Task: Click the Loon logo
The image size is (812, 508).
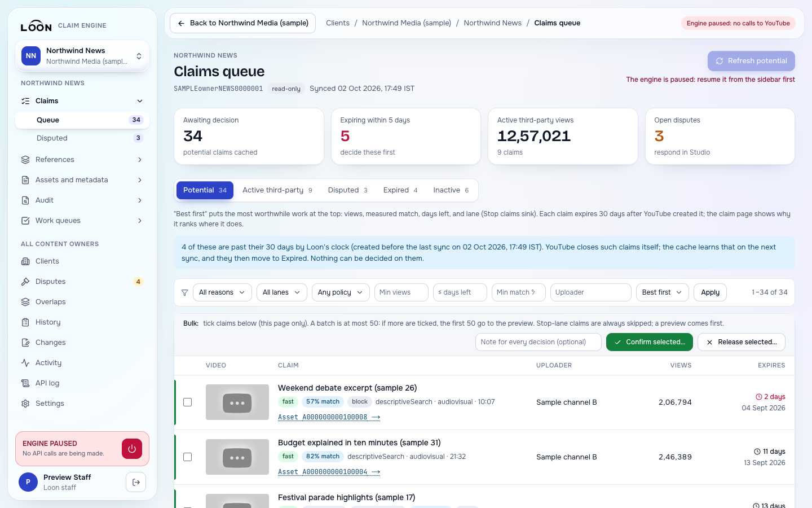Action: pos(36,26)
